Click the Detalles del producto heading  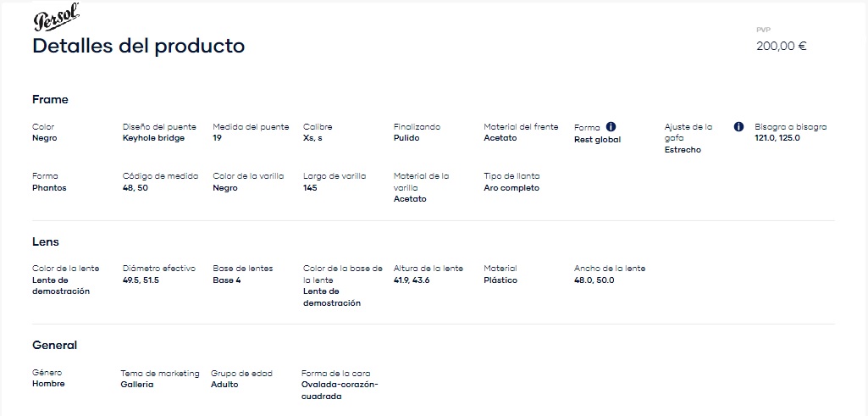[x=138, y=46]
